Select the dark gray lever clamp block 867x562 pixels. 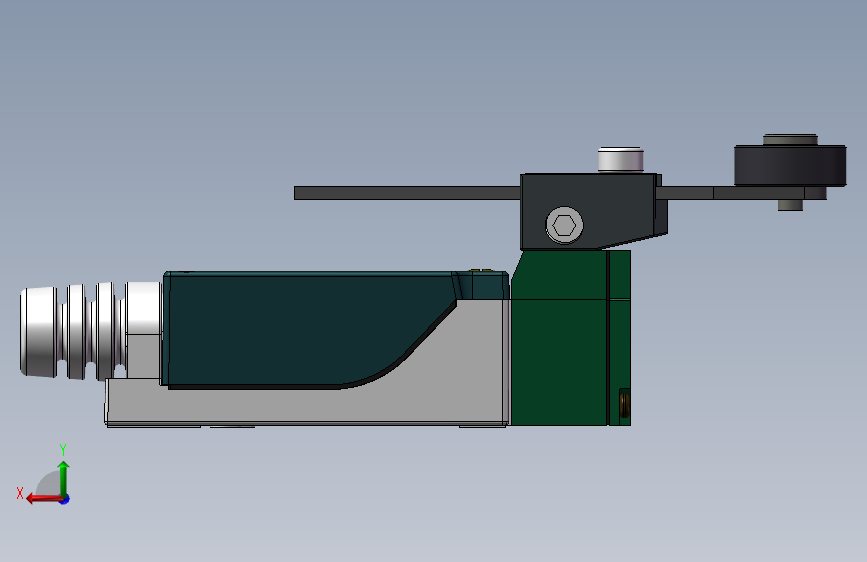(x=592, y=210)
